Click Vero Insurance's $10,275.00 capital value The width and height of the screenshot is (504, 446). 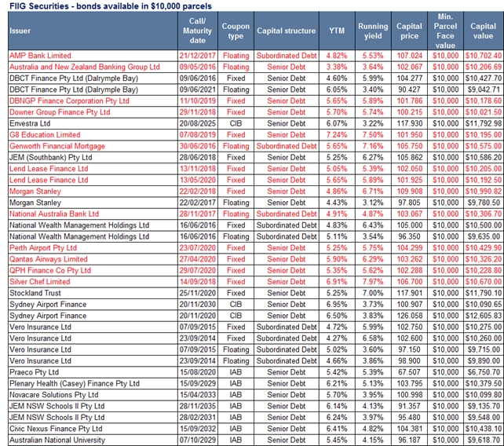(484, 327)
